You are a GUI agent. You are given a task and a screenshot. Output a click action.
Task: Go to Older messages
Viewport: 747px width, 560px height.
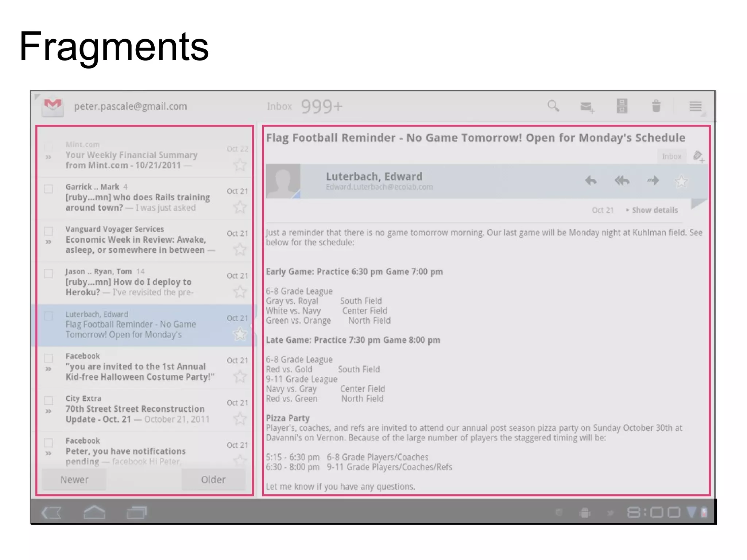(213, 479)
